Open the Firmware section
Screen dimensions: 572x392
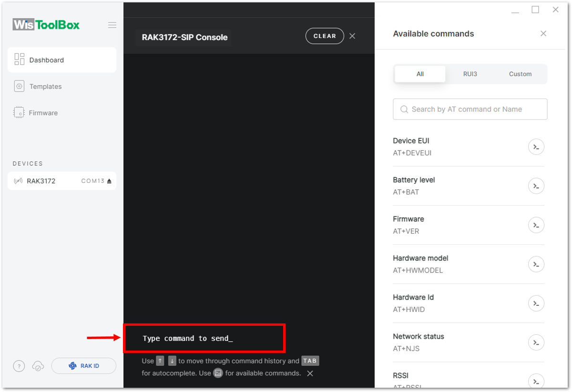[43, 113]
